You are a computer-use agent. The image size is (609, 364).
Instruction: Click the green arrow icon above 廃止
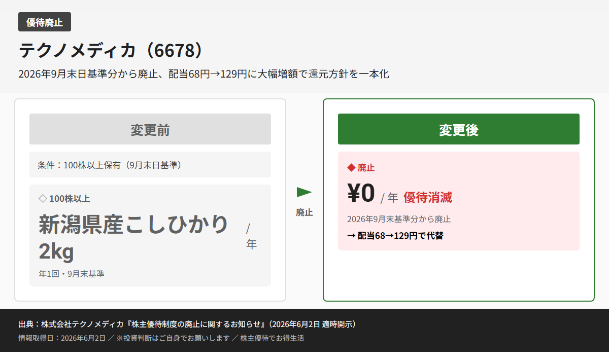[304, 192]
